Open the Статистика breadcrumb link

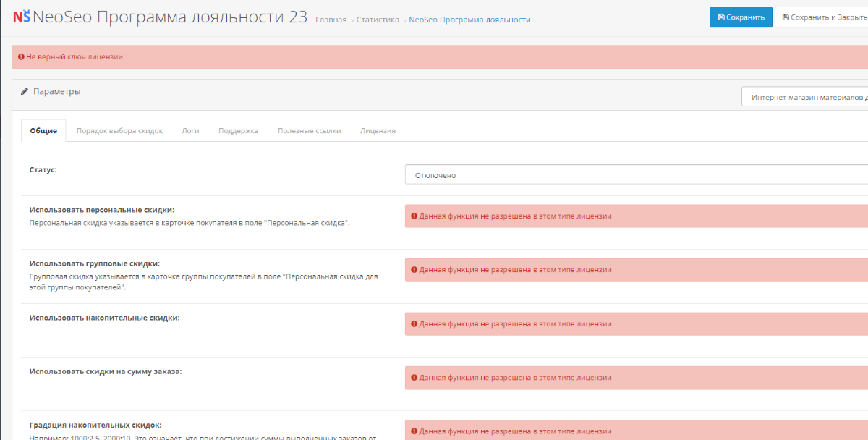point(378,20)
